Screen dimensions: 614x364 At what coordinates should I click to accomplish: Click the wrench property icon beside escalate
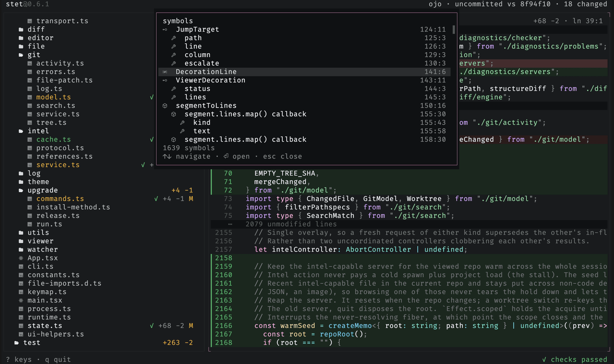[174, 63]
